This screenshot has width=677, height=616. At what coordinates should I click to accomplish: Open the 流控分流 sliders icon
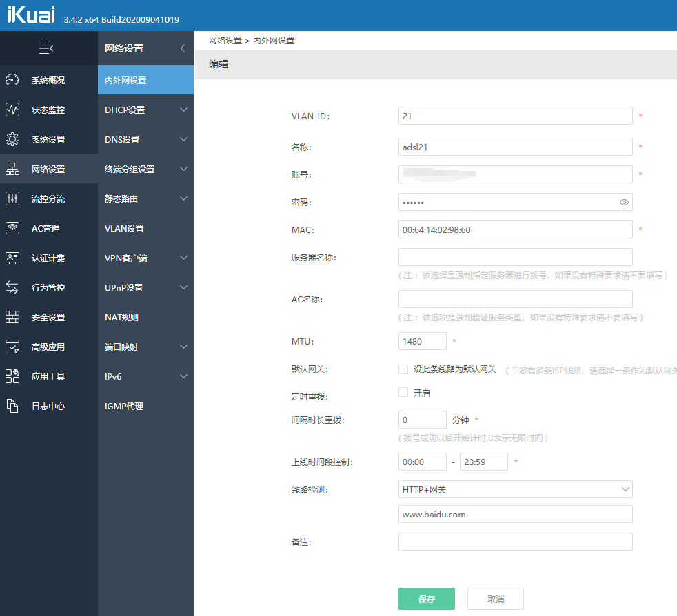click(12, 198)
